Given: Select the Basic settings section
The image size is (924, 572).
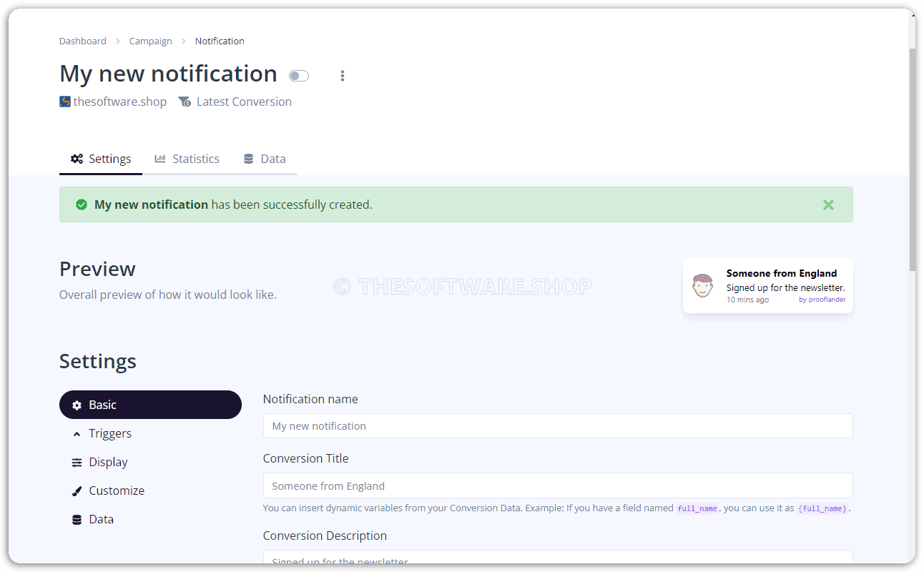Looking at the screenshot, I should click(x=150, y=405).
